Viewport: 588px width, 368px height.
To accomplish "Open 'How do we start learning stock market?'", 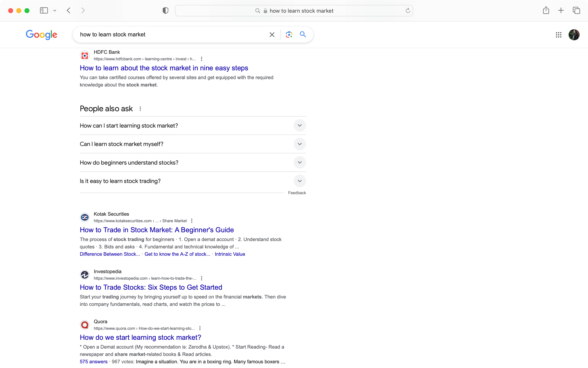I will (x=140, y=337).
